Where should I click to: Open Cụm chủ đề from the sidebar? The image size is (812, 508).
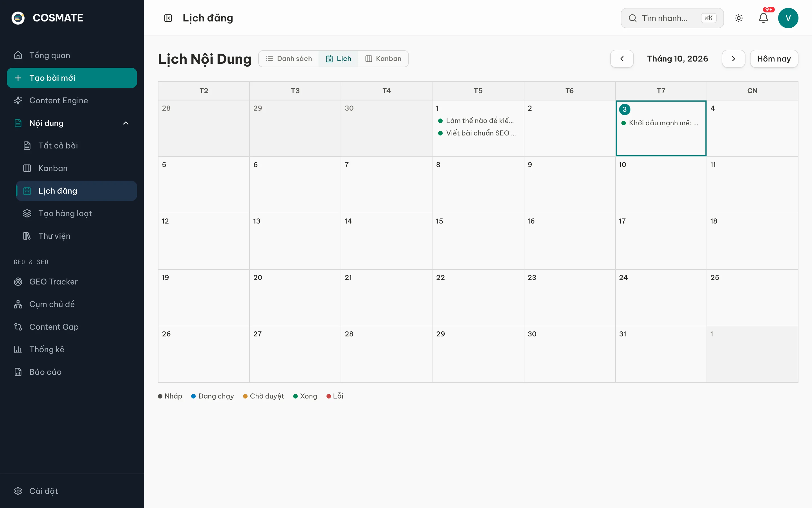72,304
